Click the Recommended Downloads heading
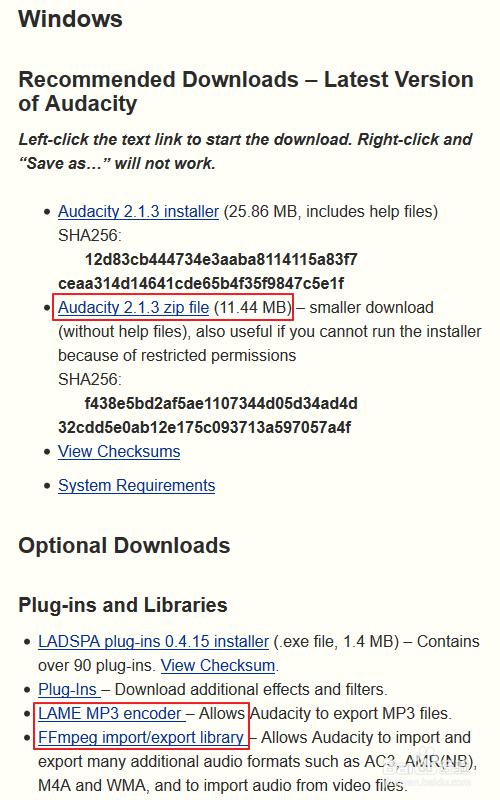This screenshot has height=800, width=500. (x=246, y=91)
